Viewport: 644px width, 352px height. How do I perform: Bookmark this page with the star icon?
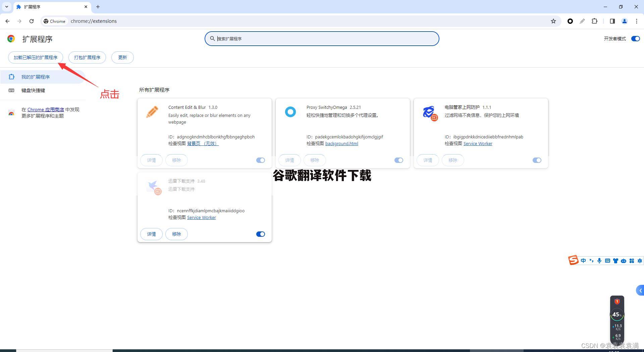click(553, 21)
